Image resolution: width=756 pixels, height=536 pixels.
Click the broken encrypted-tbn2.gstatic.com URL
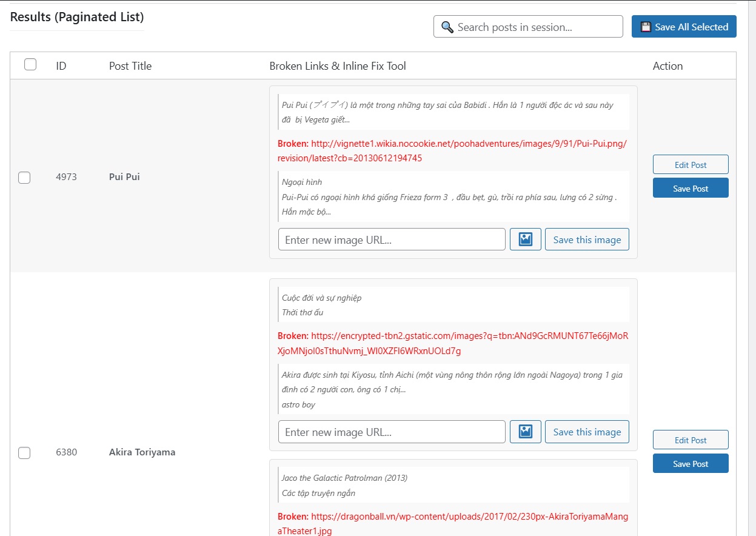(453, 343)
